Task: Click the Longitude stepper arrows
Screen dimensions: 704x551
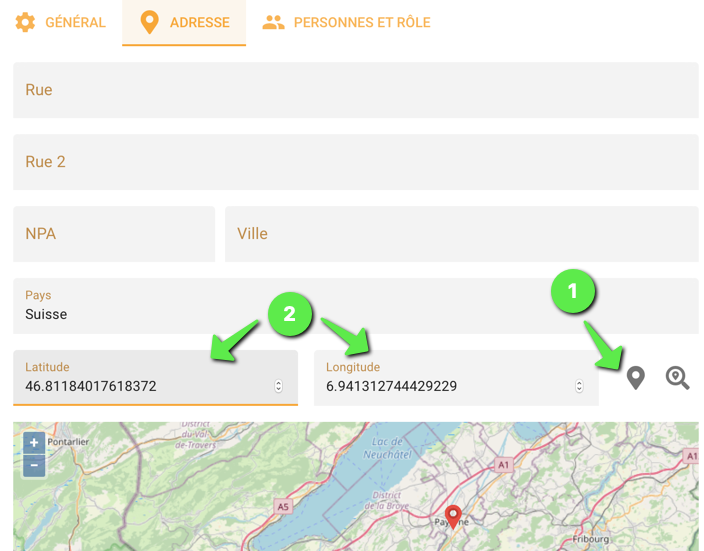Action: [579, 386]
